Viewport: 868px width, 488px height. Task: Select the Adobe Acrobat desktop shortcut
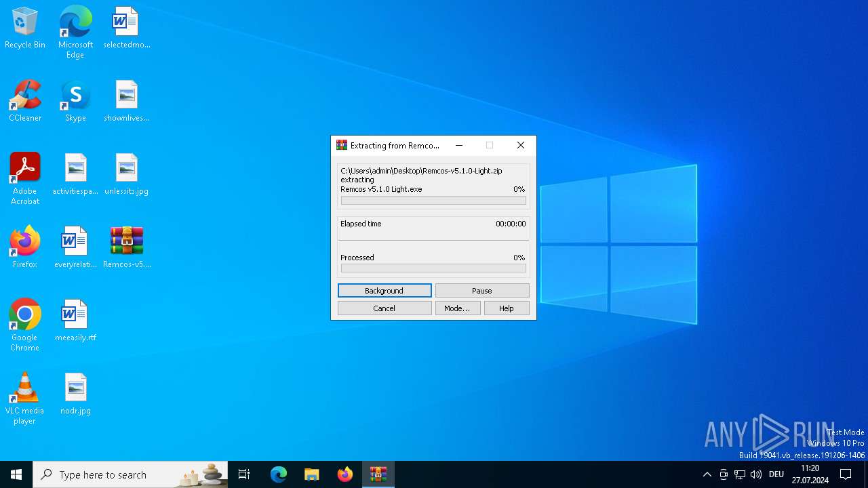pos(25,179)
